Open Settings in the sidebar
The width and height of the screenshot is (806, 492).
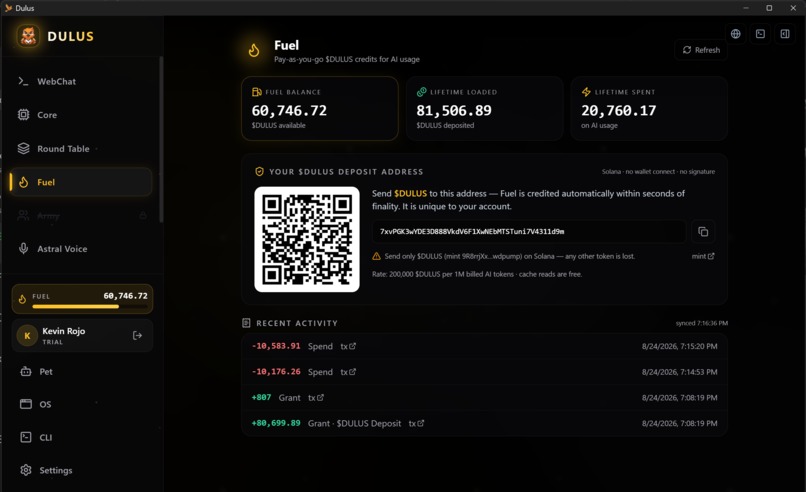(x=81, y=470)
